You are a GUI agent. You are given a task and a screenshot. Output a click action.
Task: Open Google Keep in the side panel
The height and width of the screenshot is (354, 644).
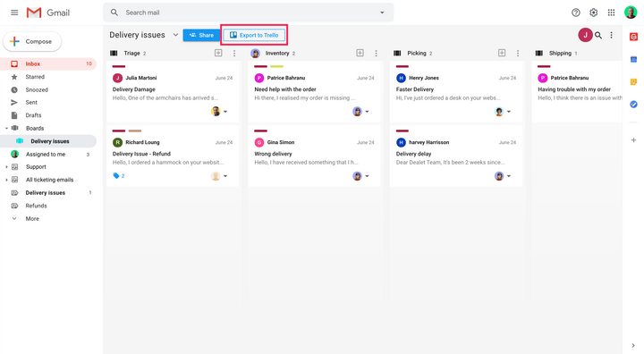point(633,82)
